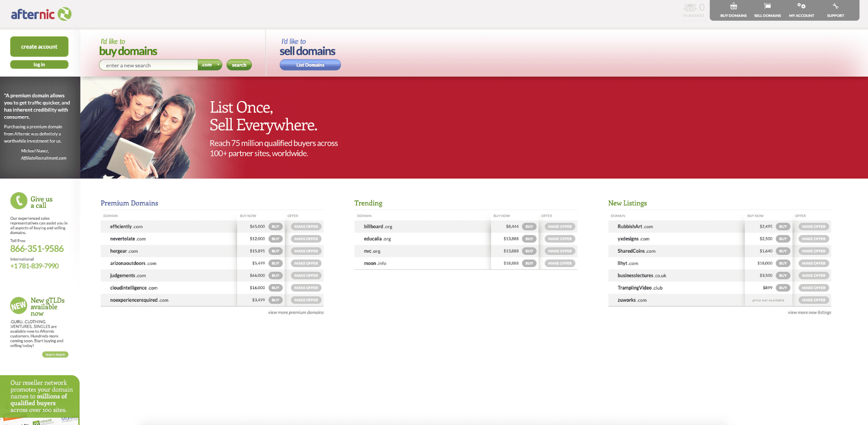Click the cloudintelligence.com domain name

click(134, 288)
